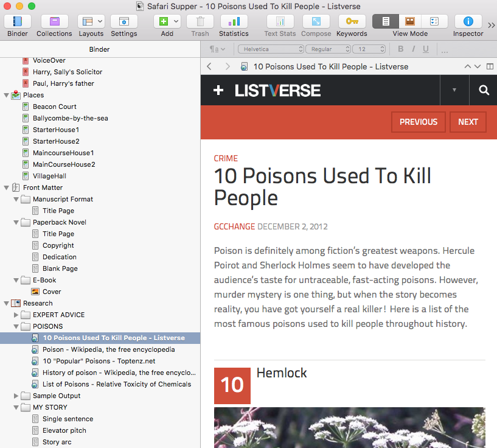This screenshot has height=448, width=497.
Task: Open the Statistics bar-chart icon
Action: [234, 21]
